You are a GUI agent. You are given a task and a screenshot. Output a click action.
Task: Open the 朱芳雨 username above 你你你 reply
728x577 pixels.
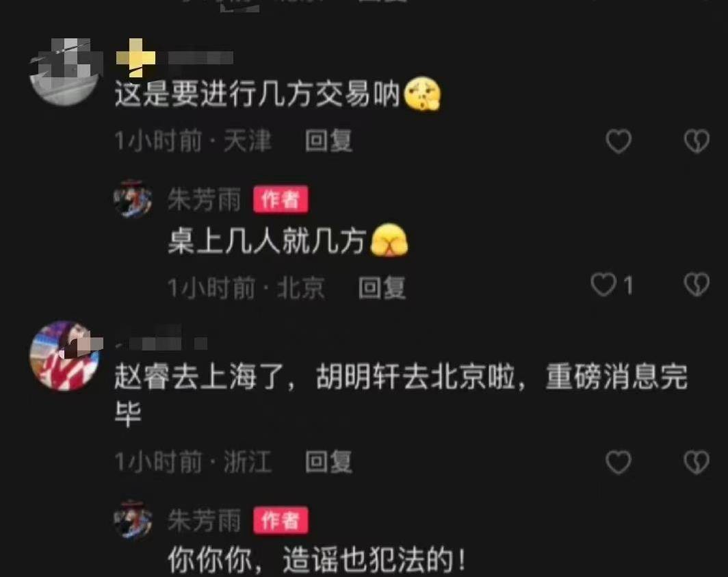point(205,520)
